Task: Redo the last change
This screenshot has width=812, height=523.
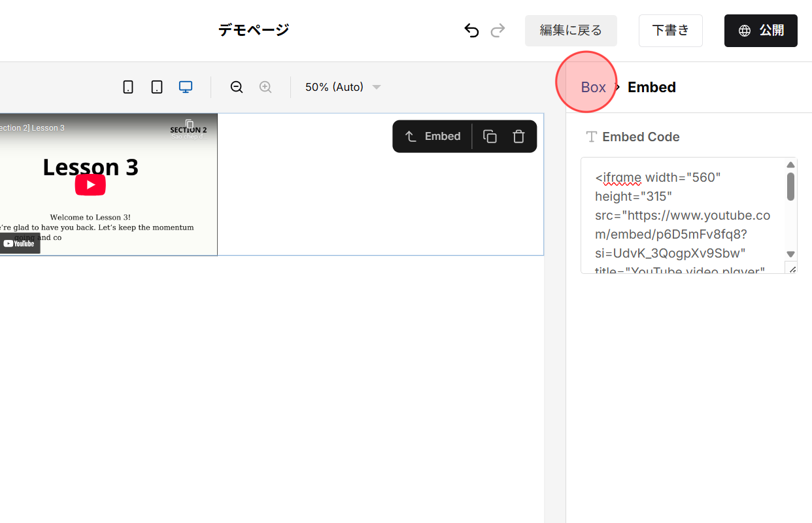Action: point(498,30)
